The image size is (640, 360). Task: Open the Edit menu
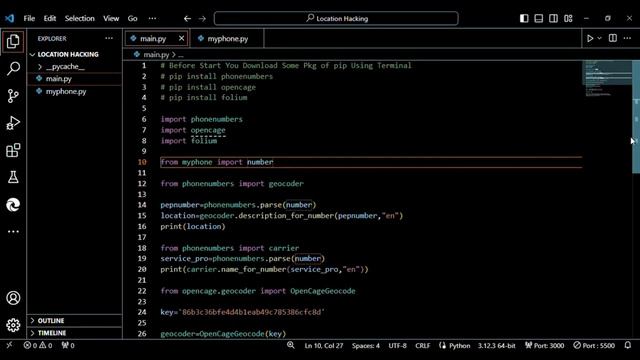50,18
